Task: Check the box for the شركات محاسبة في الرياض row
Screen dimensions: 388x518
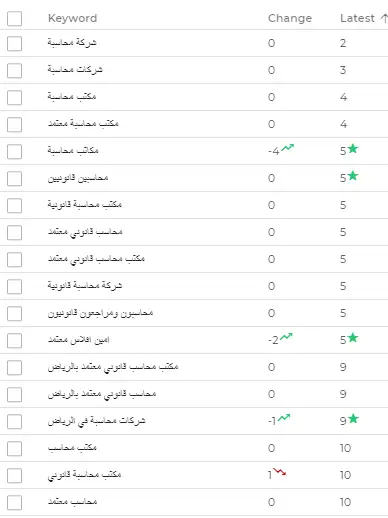Action: 14,421
